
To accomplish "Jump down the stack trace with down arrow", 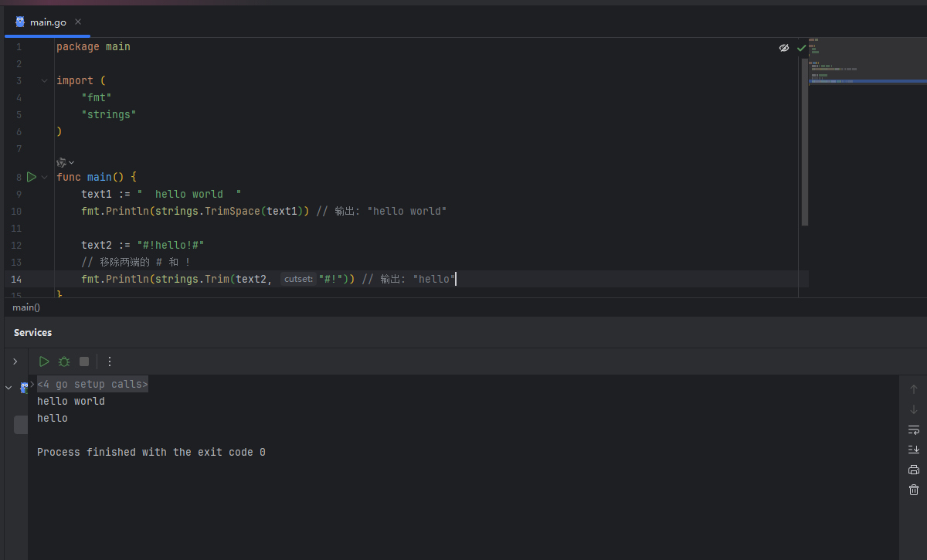I will 914,409.
